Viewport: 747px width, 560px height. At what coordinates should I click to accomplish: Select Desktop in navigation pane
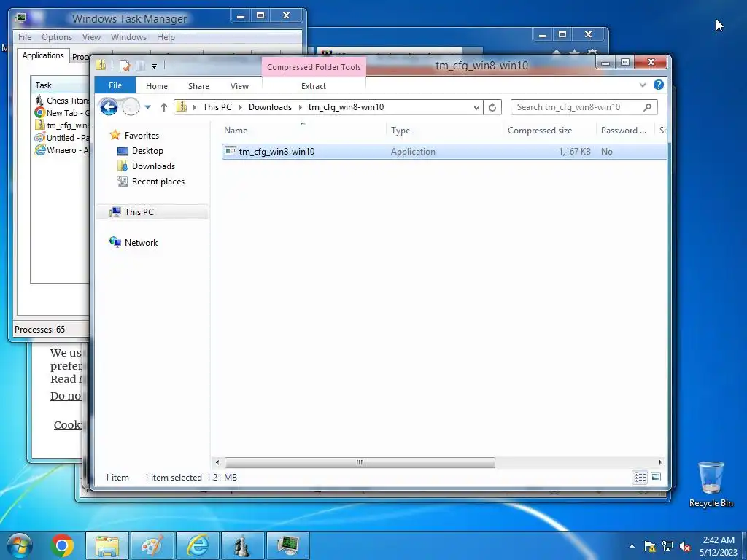click(147, 150)
